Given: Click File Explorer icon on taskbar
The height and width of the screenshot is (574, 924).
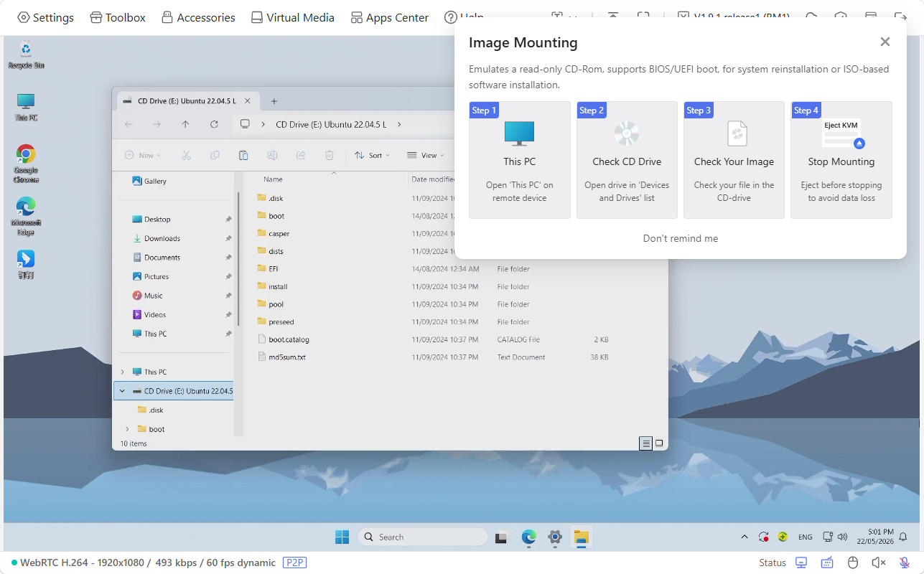Looking at the screenshot, I should (582, 537).
